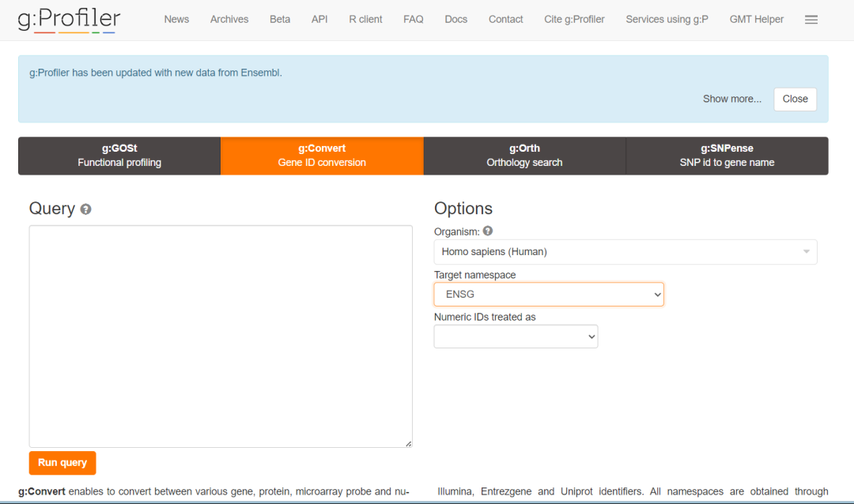
Task: Open the Docs page
Action: [x=456, y=20]
